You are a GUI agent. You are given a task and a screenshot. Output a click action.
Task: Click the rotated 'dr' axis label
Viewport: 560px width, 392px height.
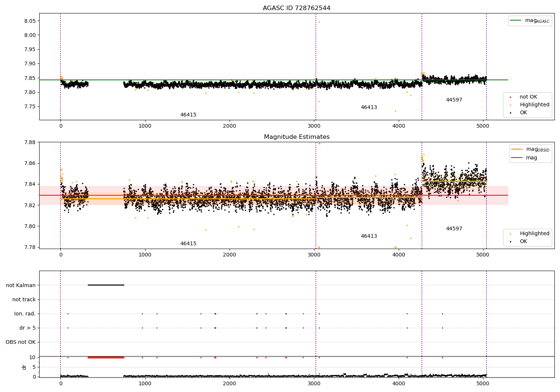[24, 367]
